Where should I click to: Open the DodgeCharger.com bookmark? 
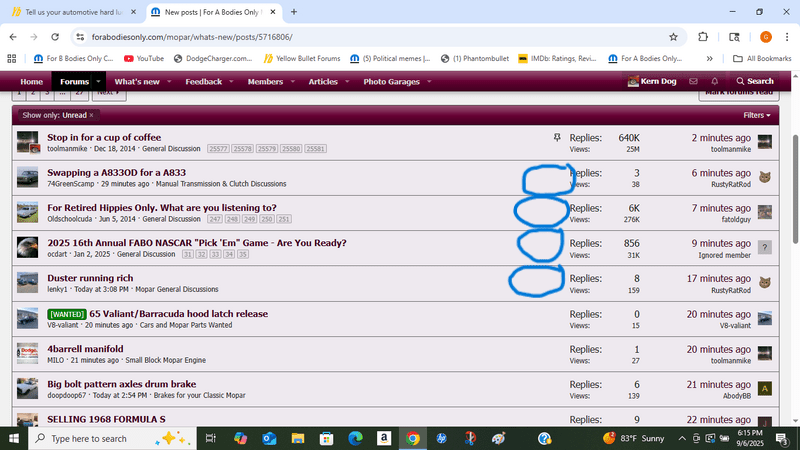[213, 59]
